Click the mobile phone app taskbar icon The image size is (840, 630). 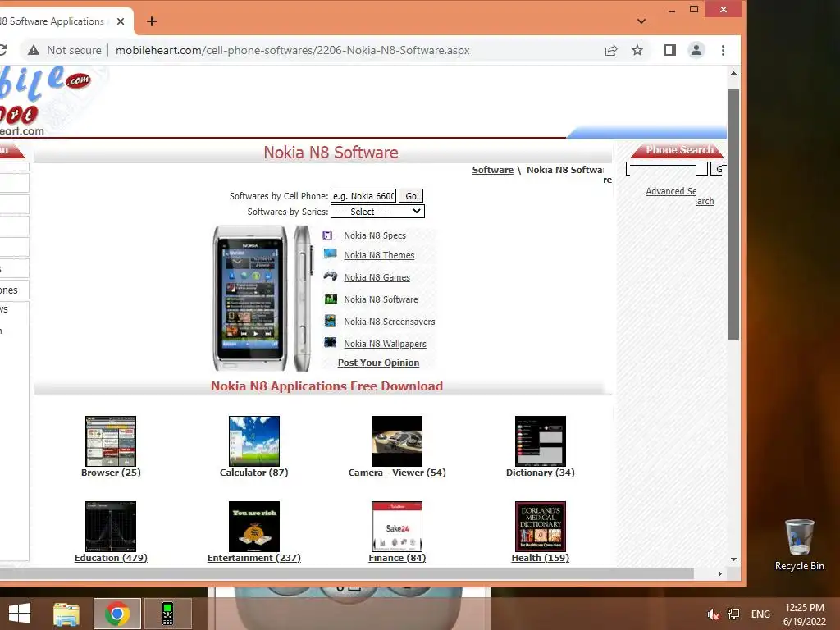167,614
